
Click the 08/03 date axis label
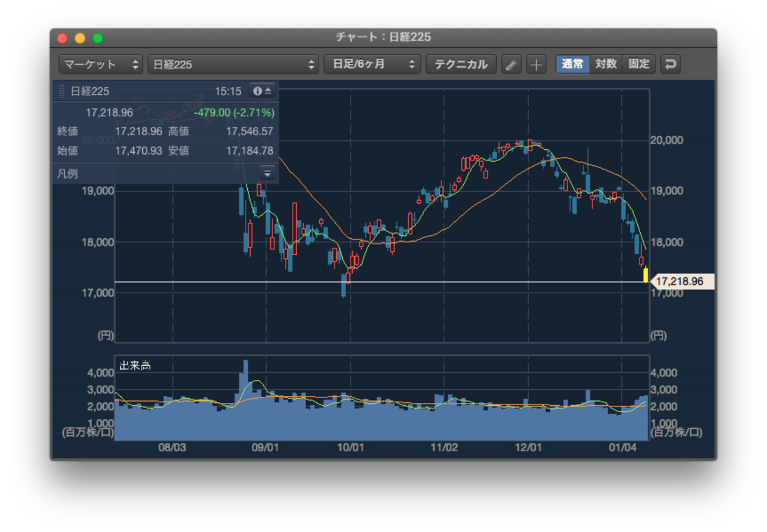click(172, 448)
